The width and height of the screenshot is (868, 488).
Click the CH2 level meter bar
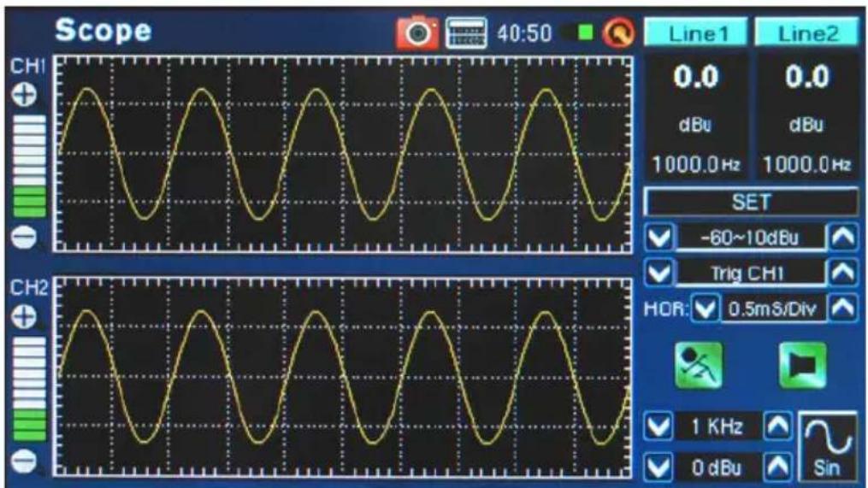pyautogui.click(x=29, y=389)
